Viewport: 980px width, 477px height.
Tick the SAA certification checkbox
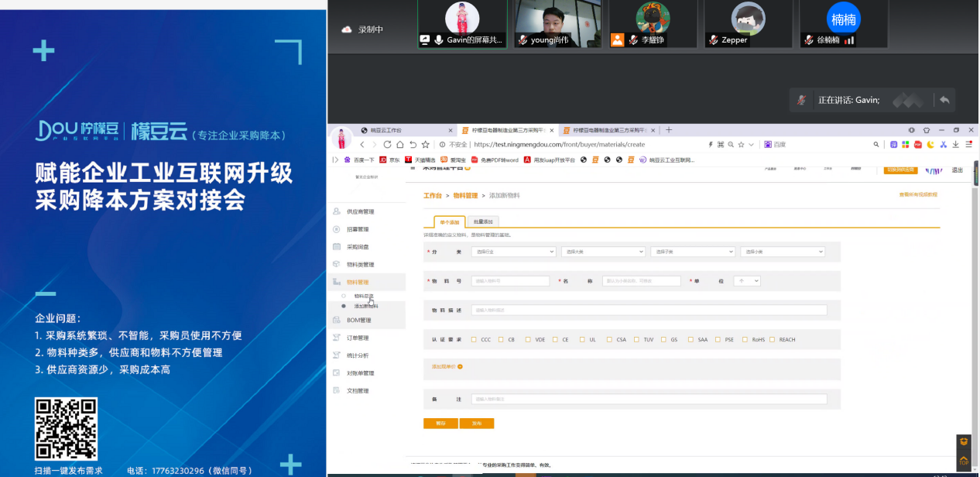point(691,339)
